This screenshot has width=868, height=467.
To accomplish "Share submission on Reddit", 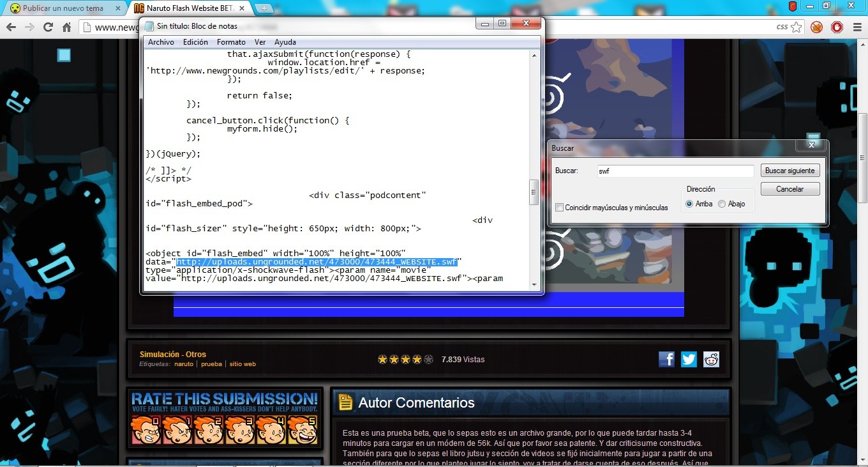I will tap(711, 359).
